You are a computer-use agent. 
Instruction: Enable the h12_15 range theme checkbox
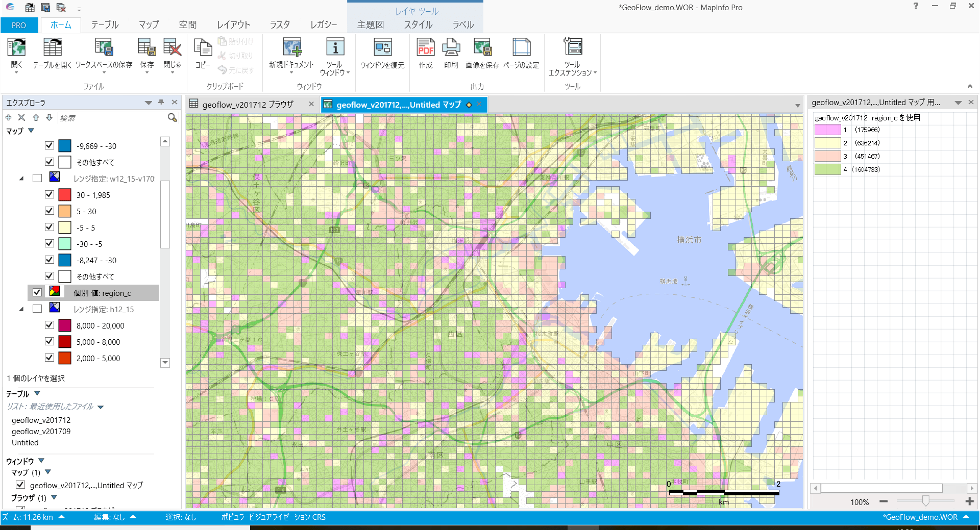point(37,309)
